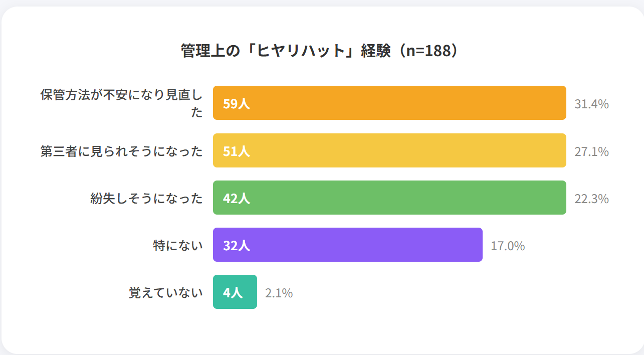Click the 32人 count text
Viewport: 644px width, 355px height.
[237, 246]
